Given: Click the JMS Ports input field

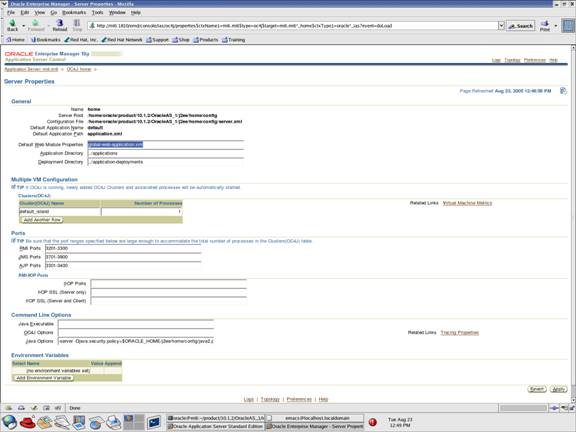Looking at the screenshot, I should [x=123, y=257].
